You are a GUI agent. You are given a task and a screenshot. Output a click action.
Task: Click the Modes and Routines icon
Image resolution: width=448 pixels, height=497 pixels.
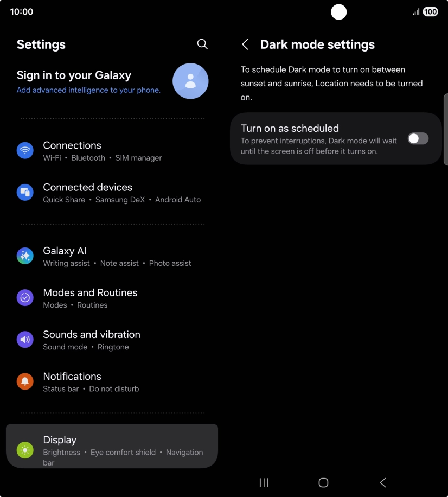[x=25, y=298]
